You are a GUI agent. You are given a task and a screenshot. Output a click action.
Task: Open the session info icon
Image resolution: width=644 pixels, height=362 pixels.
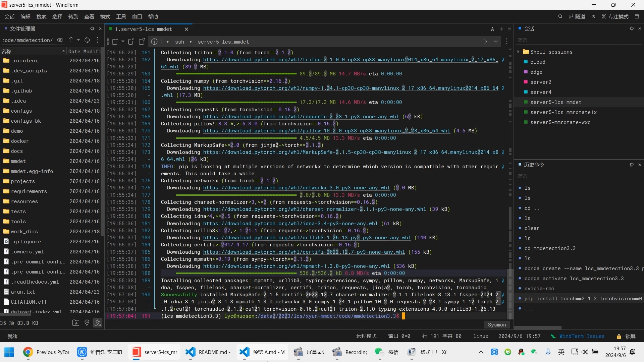coord(154,42)
